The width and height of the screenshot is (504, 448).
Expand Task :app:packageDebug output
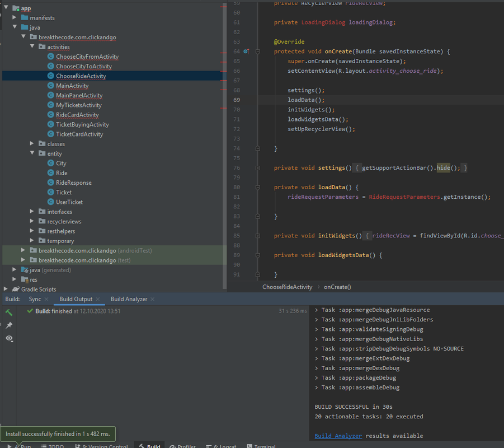click(317, 378)
